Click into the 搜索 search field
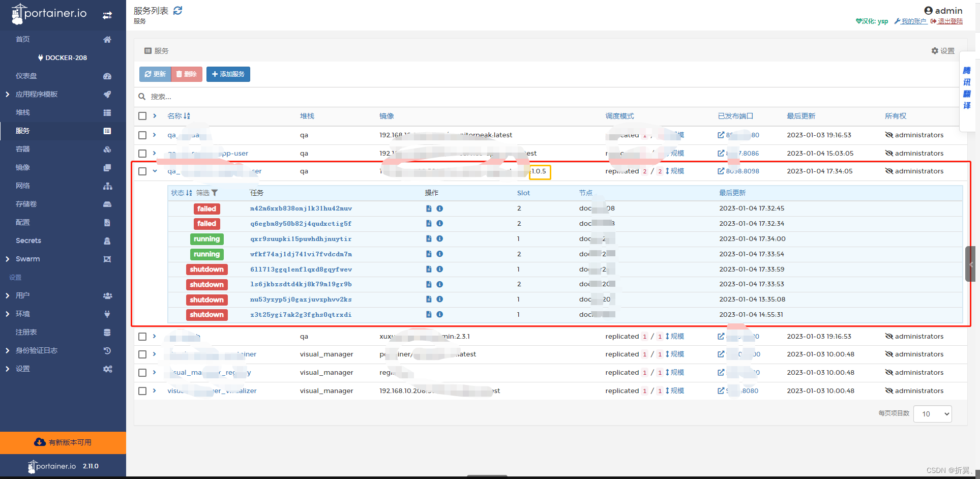980x479 pixels. [549, 97]
